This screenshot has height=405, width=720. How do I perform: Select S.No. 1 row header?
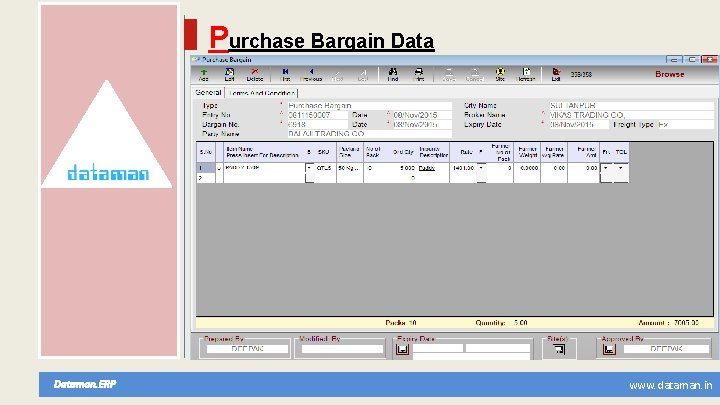click(206, 168)
